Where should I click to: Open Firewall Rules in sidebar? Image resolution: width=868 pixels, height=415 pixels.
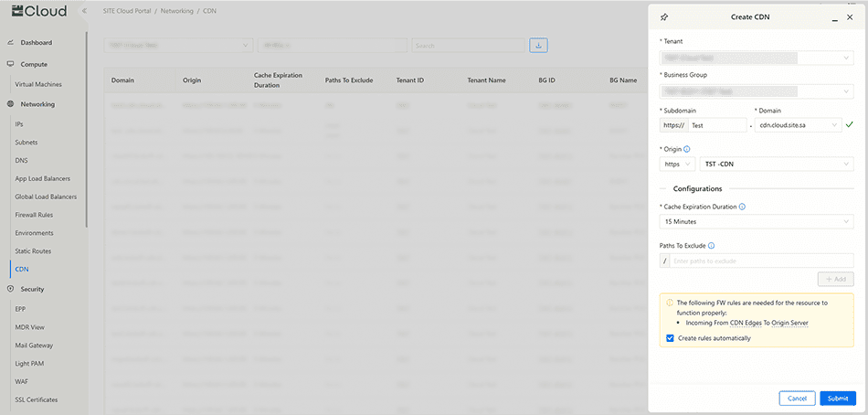pyautogui.click(x=36, y=215)
